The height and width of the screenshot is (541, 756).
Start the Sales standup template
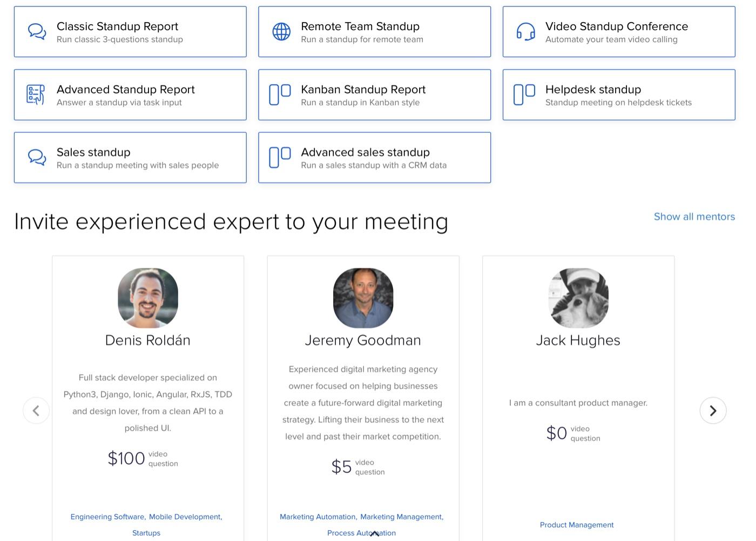[130, 158]
